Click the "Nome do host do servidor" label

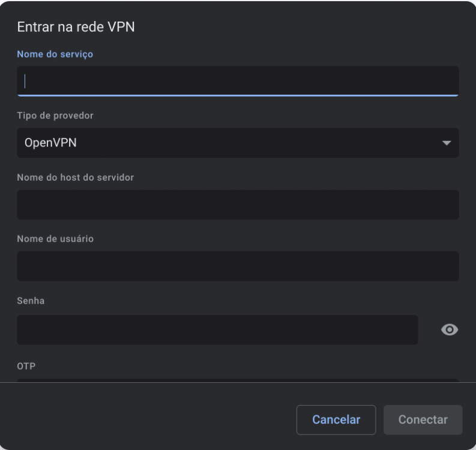tap(75, 177)
